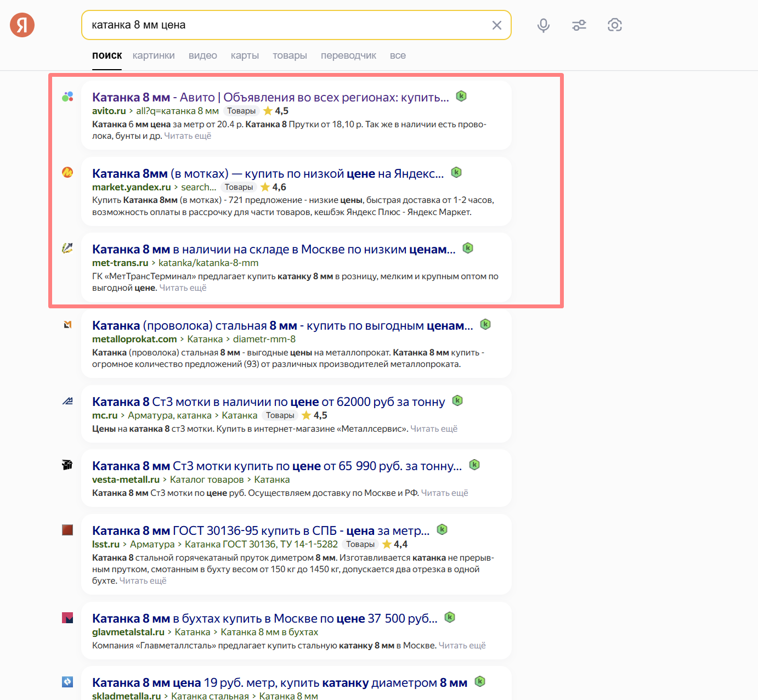The image size is (758, 700).
Task: Expand 'Читать ещё' in glavmetalstal snippet
Action: pos(462,646)
